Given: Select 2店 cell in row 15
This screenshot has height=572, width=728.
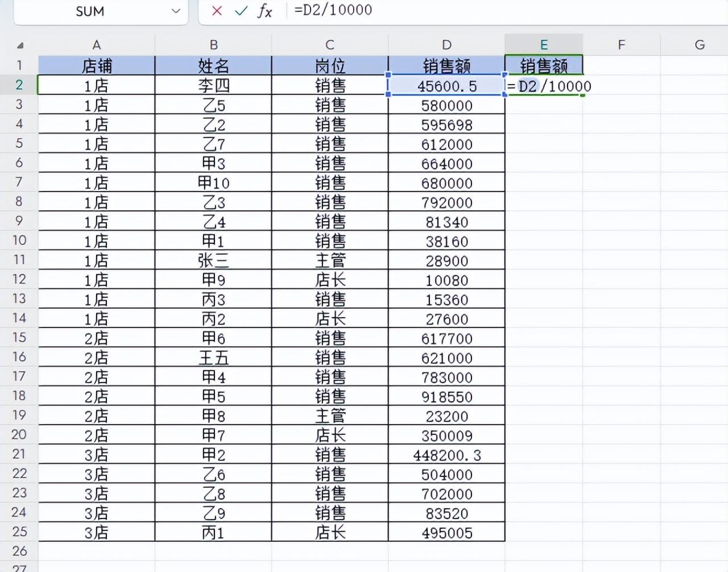Looking at the screenshot, I should pyautogui.click(x=97, y=338).
